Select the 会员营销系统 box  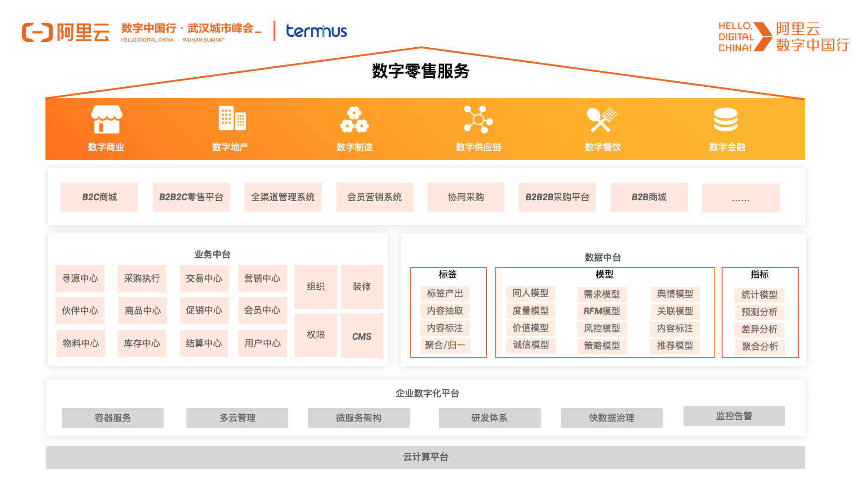tap(375, 197)
